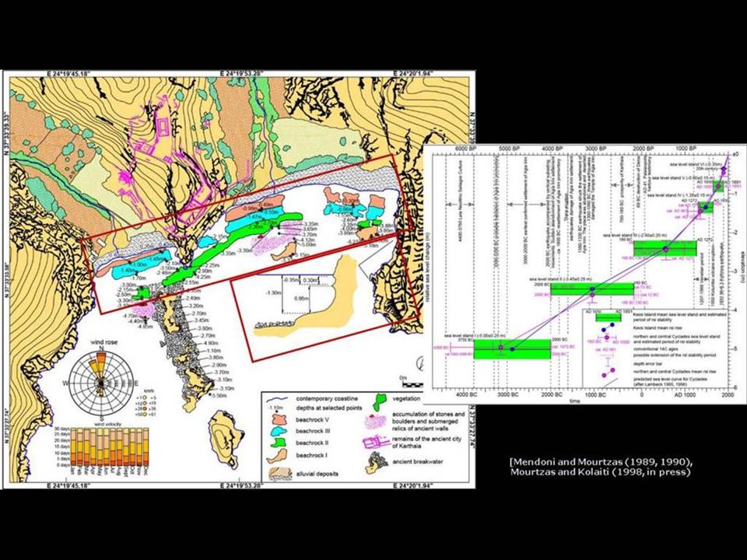Select the stones and boulders legend symbol
747x560 pixels.
click(376, 422)
